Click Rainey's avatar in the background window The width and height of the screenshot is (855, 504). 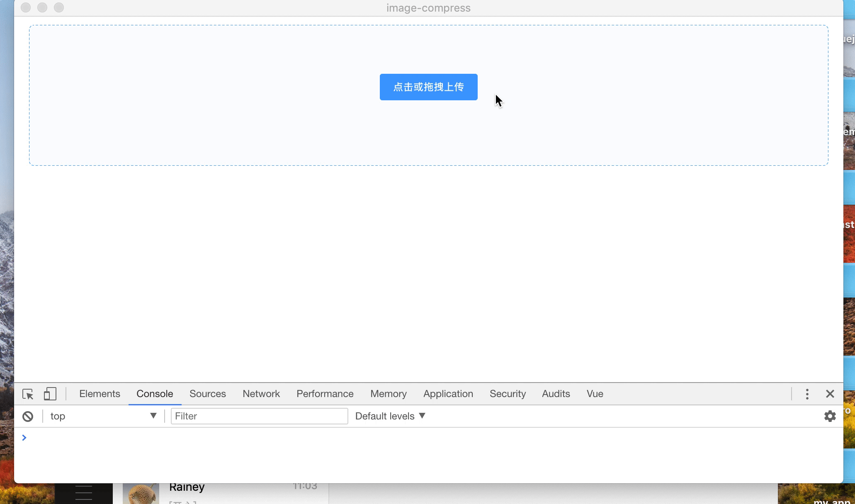point(141,494)
